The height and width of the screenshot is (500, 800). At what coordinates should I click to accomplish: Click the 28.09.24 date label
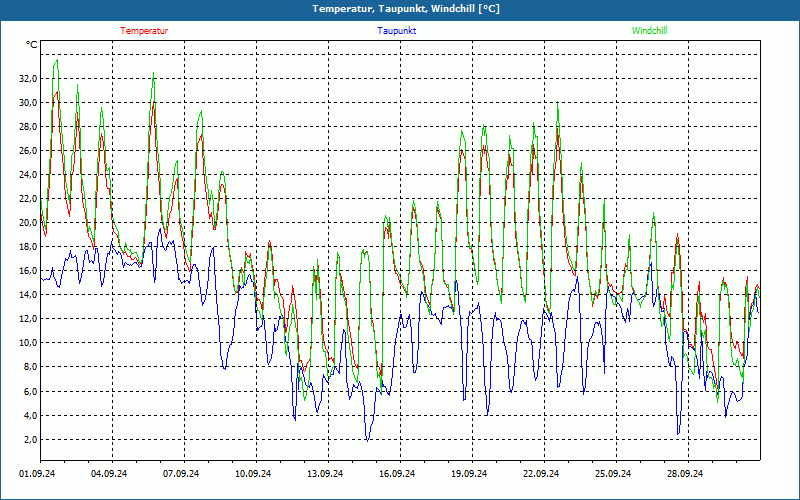coord(685,473)
